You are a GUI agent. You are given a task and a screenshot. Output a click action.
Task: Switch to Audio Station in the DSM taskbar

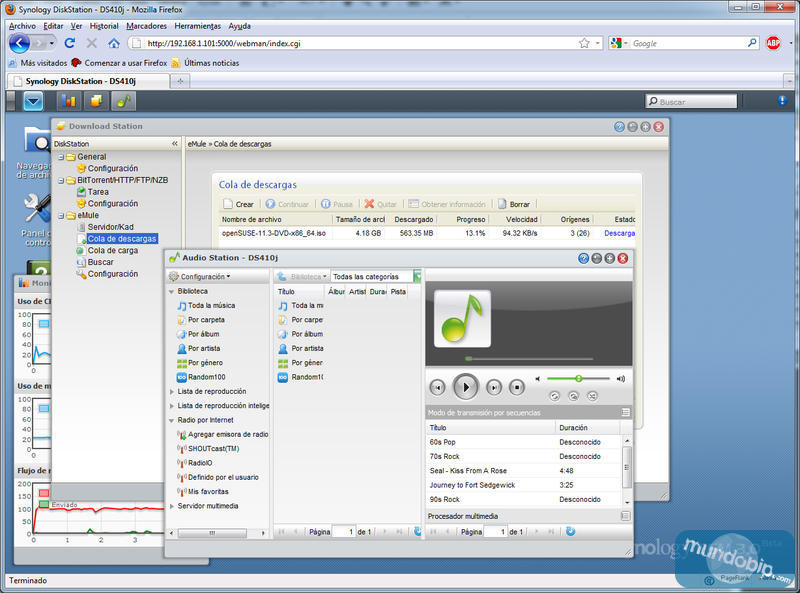point(123,101)
